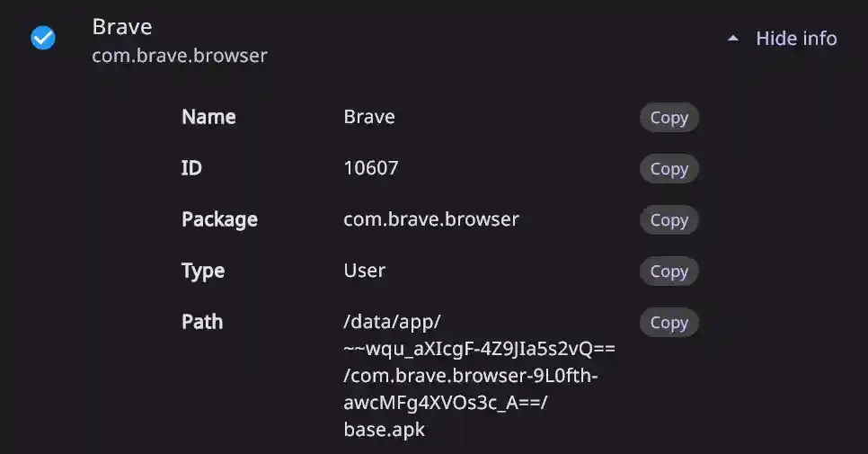Click the Path field label
Screen dimensions: 868x454
pyautogui.click(x=202, y=322)
